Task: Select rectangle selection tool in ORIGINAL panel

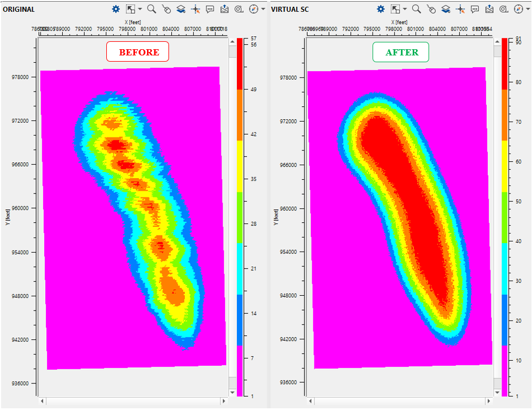Action: [x=130, y=9]
